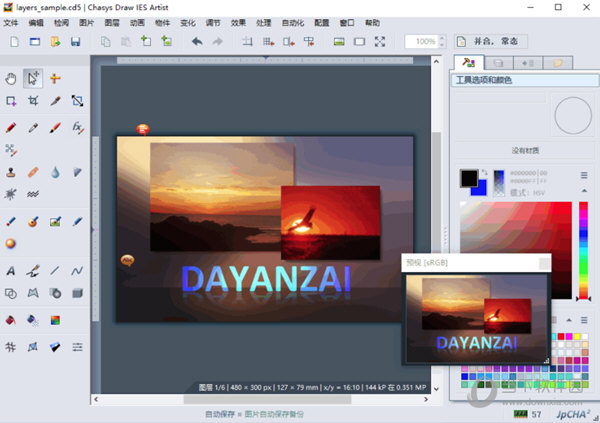The image size is (600, 423).
Task: Open the sliders settings tool
Action: 77,347
